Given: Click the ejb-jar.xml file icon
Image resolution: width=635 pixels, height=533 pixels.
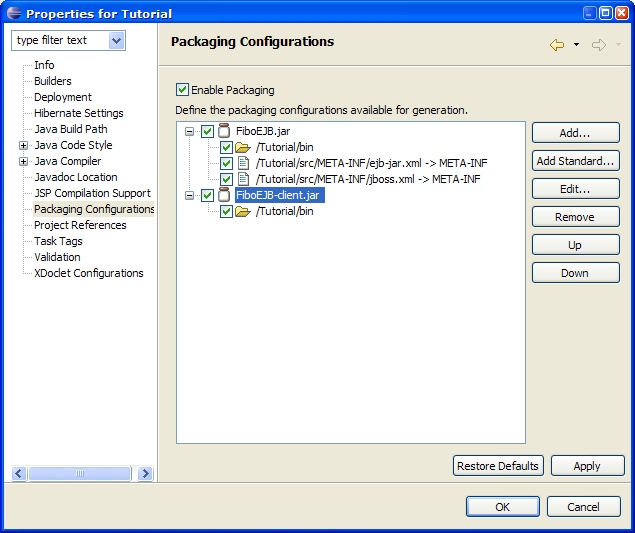Looking at the screenshot, I should coord(243,163).
